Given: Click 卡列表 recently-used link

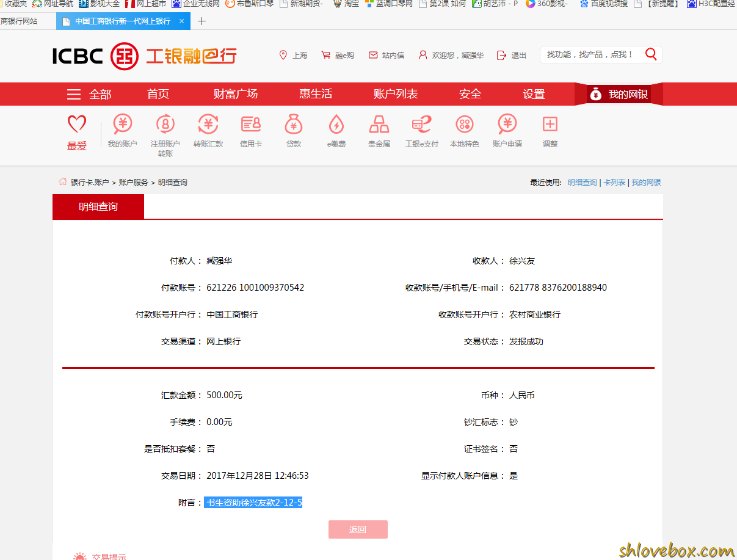Looking at the screenshot, I should click(x=614, y=182).
